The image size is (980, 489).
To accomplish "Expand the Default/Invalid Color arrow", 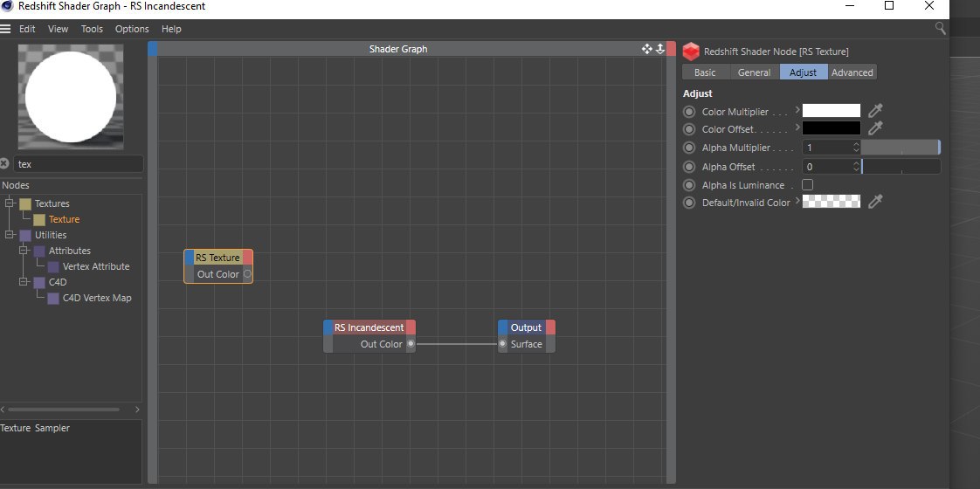I will coord(797,201).
